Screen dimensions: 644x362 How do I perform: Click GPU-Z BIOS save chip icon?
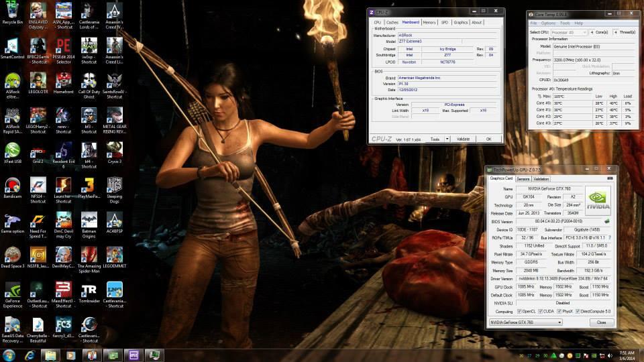[x=606, y=221]
